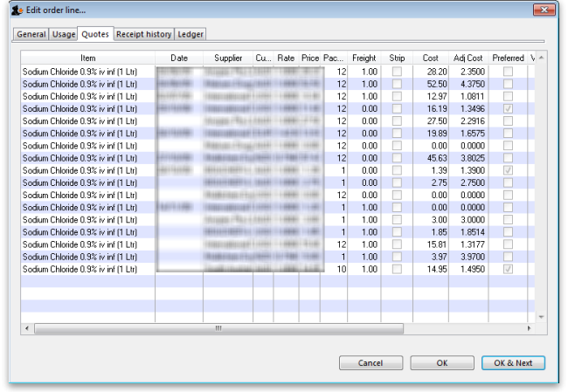Go to the Usage tab
Viewport: 568px width, 392px height.
(63, 35)
